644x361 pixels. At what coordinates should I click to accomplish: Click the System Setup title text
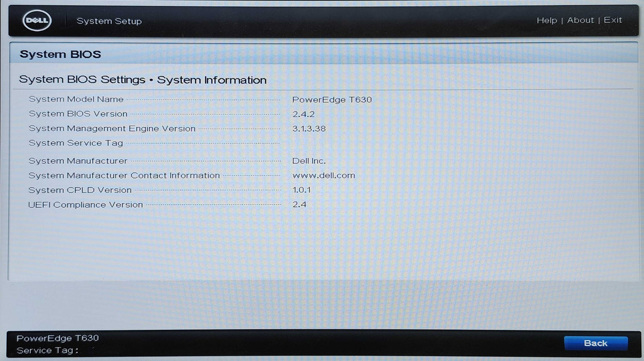pos(109,21)
